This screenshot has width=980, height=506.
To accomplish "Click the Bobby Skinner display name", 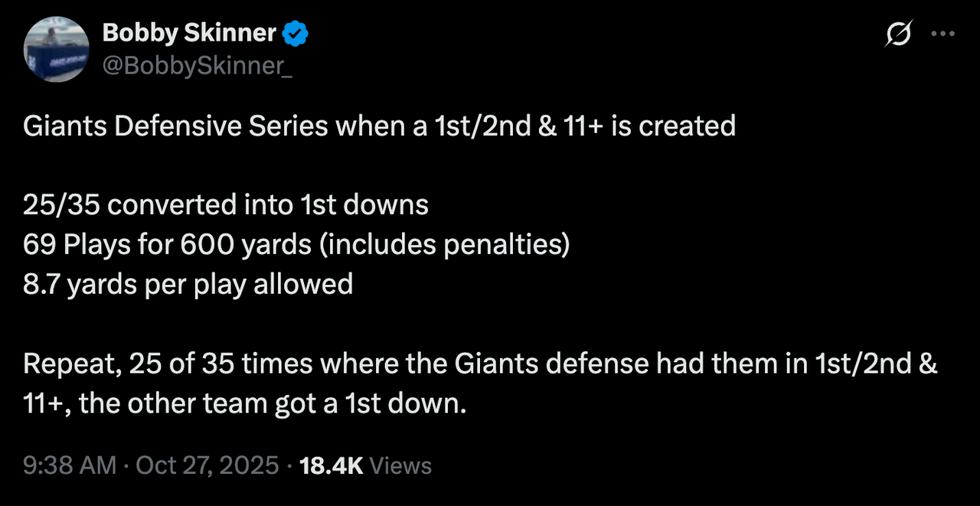I will [x=189, y=33].
